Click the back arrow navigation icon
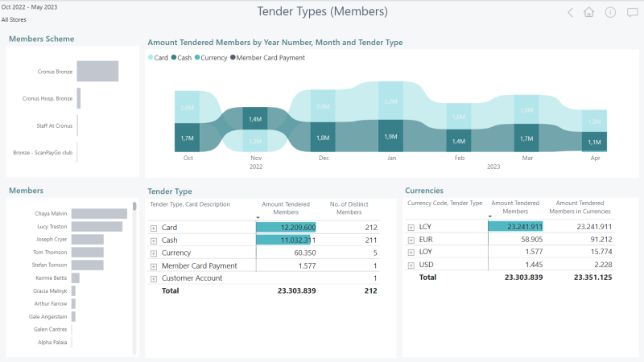 click(x=570, y=12)
